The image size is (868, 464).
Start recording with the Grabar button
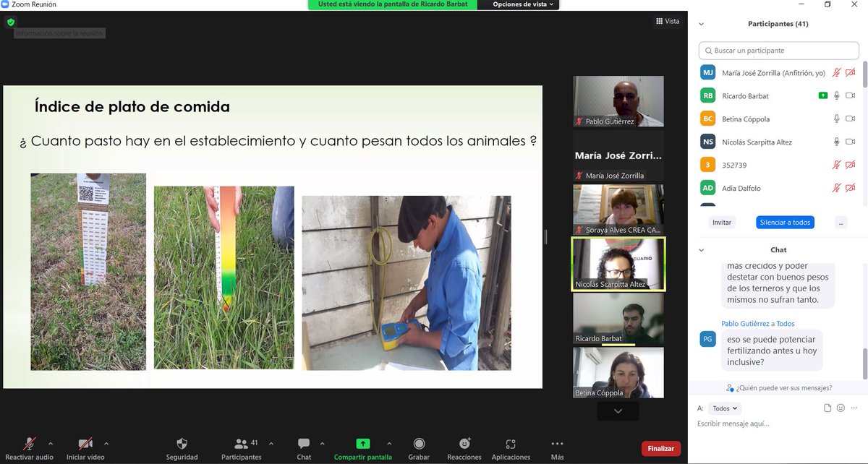coord(419,447)
